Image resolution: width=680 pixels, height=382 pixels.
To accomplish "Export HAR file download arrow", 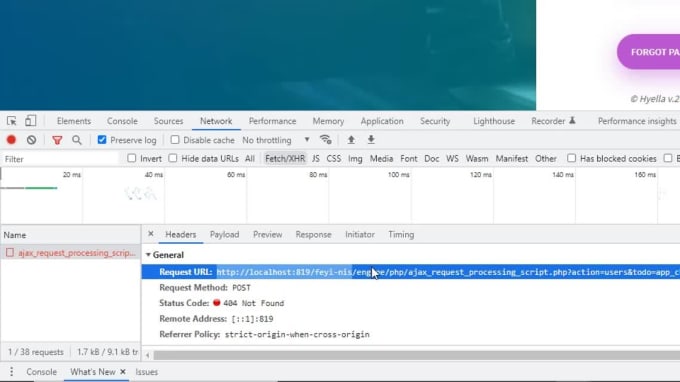I will [x=371, y=140].
